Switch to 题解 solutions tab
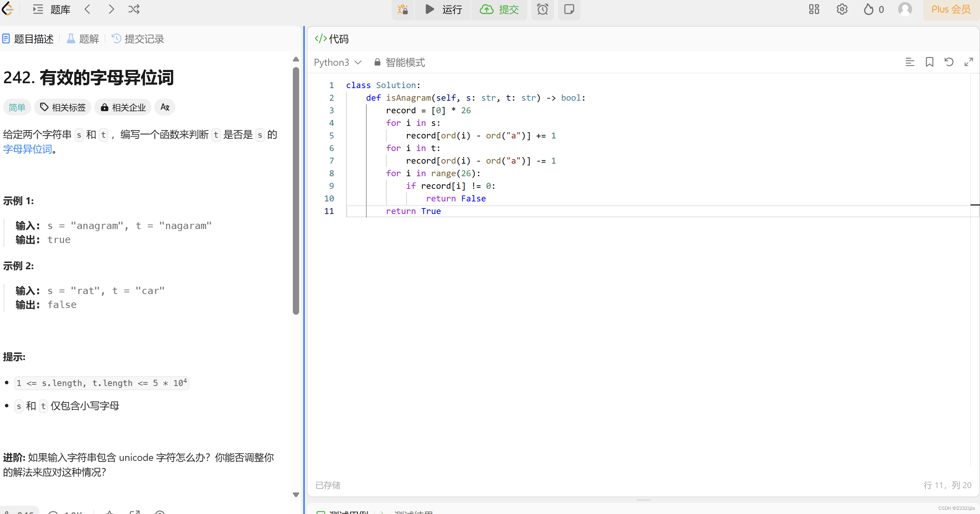 (83, 39)
